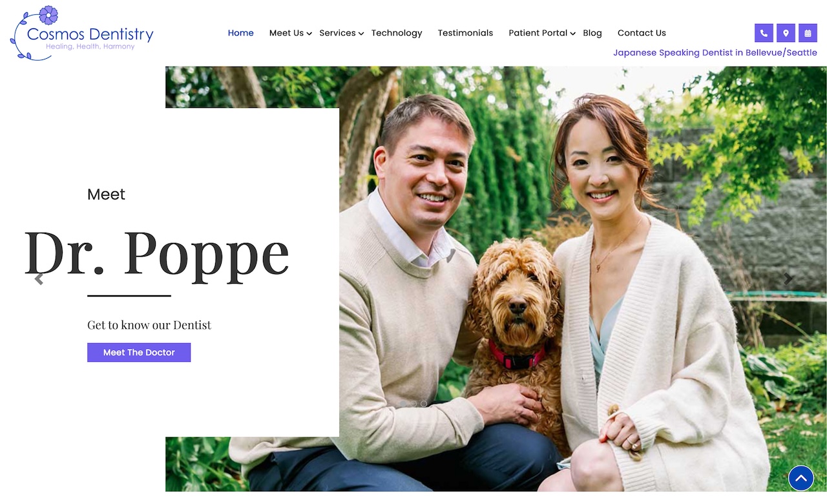The width and height of the screenshot is (827, 504).
Task: Click the Cosmos Dentistry logo
Action: 81,33
